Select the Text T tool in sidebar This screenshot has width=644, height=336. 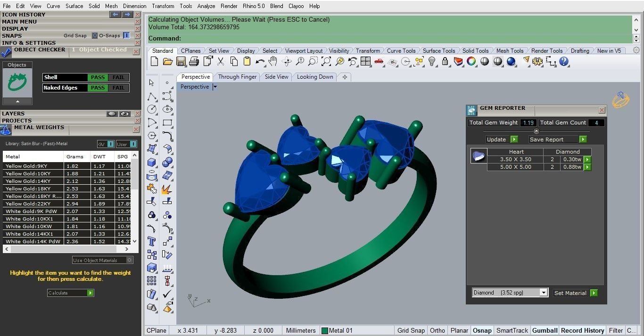coord(151,241)
